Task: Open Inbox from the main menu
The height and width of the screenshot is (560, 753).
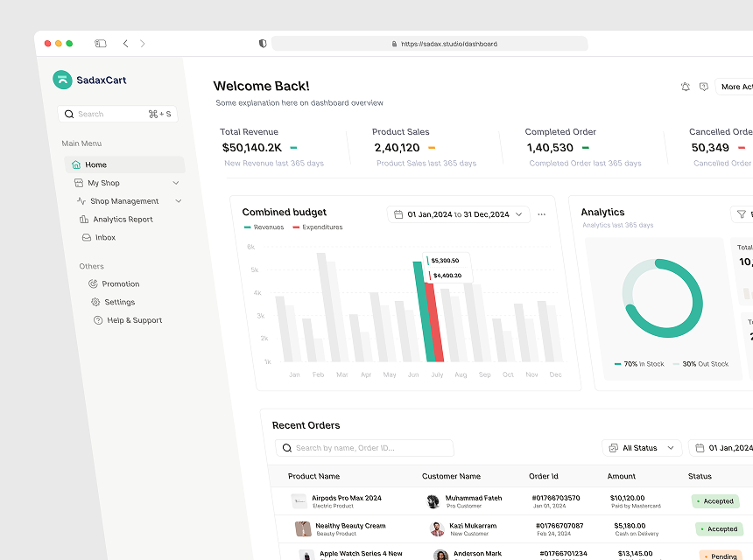Action: click(x=105, y=237)
